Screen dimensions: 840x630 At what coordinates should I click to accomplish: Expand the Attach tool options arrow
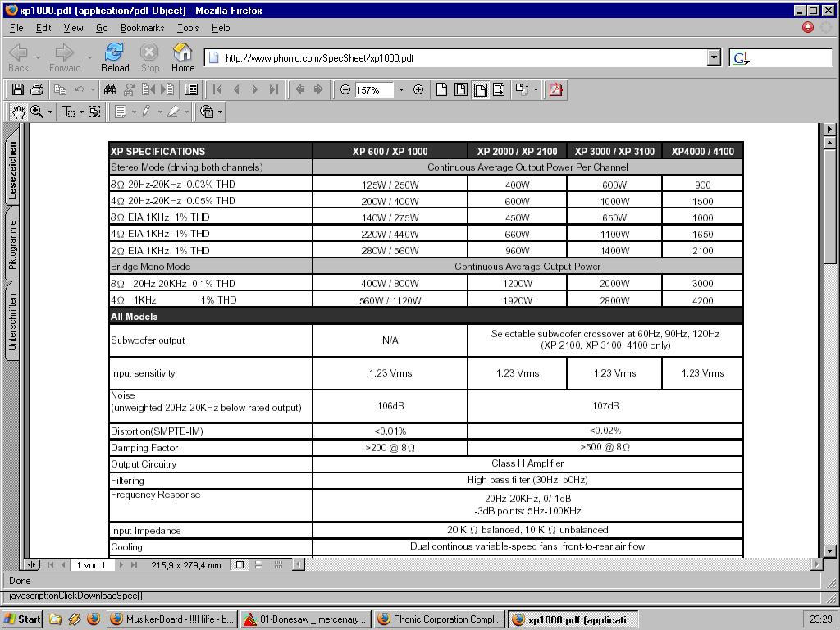tap(220, 112)
